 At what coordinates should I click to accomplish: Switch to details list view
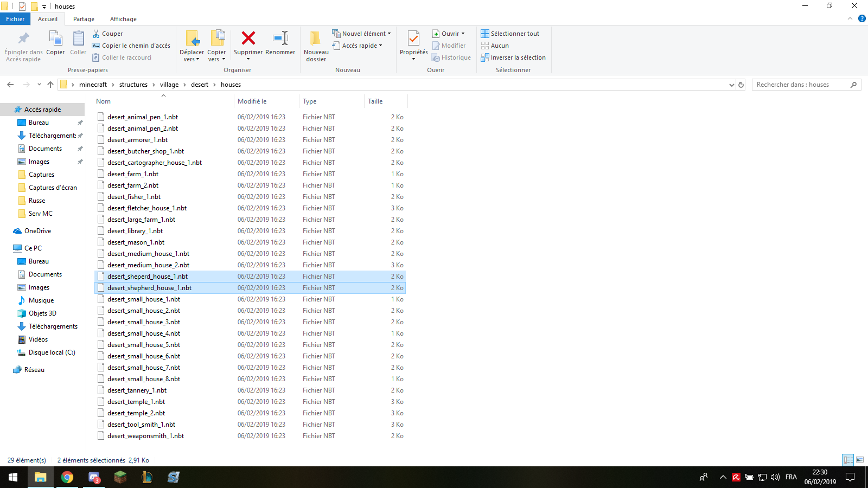point(848,460)
